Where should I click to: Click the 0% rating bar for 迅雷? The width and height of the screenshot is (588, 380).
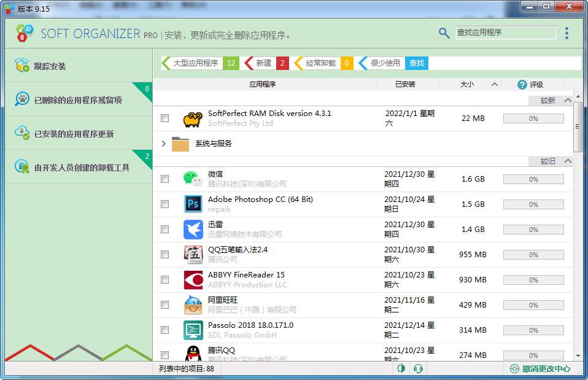click(533, 230)
